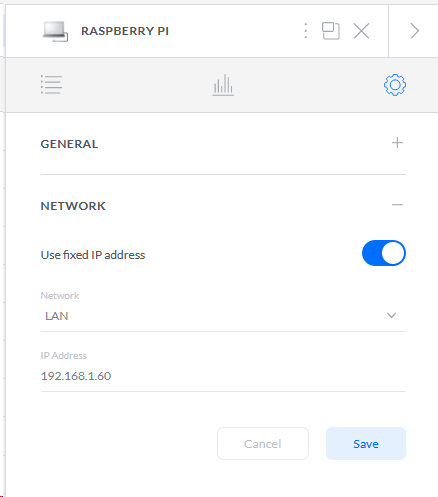
Task: Click the Use fixed IP address label
Action: [x=93, y=255]
